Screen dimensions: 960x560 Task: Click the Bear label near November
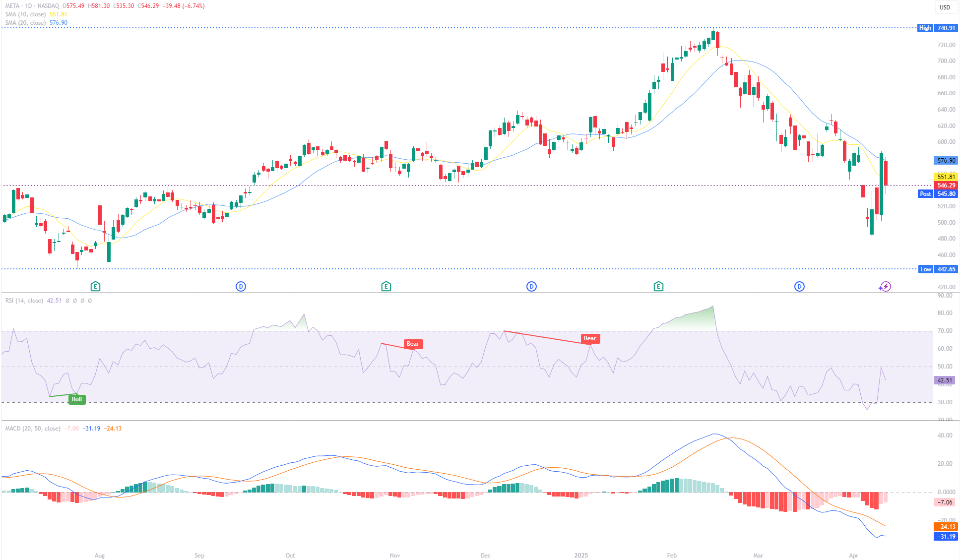413,344
